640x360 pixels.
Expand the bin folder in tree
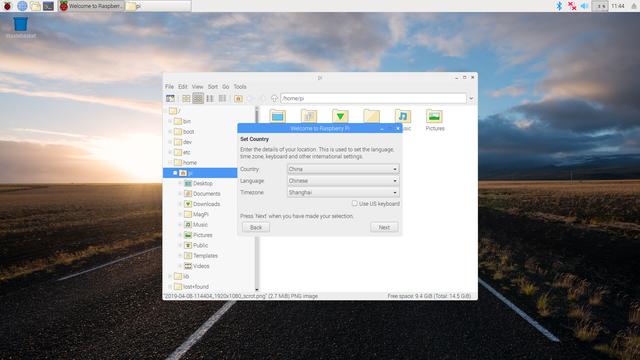point(170,121)
